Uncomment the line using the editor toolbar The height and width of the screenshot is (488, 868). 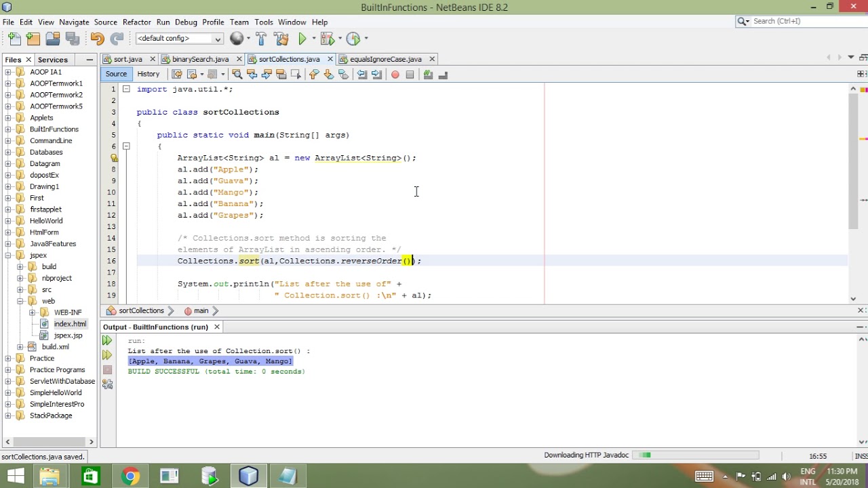(x=443, y=75)
